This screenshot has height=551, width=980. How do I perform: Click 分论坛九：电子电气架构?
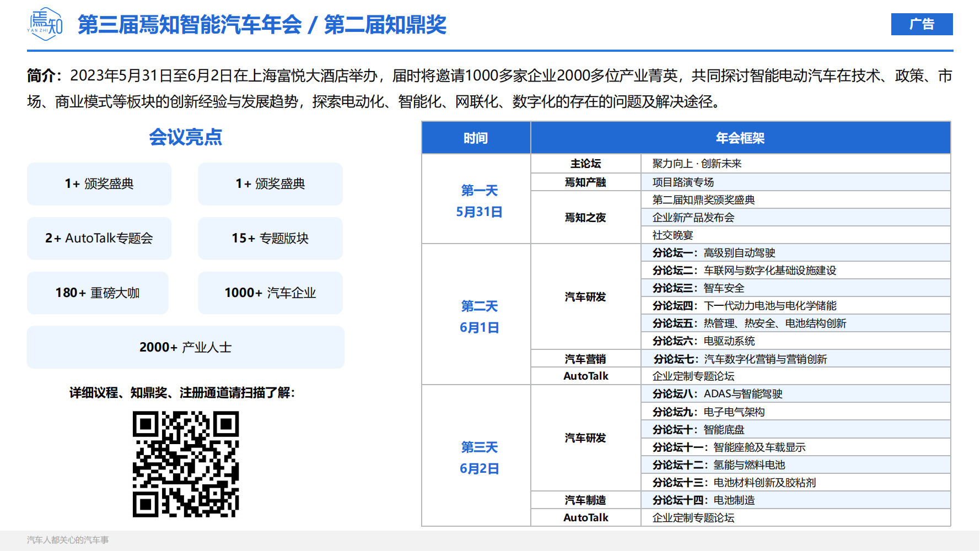796,412
